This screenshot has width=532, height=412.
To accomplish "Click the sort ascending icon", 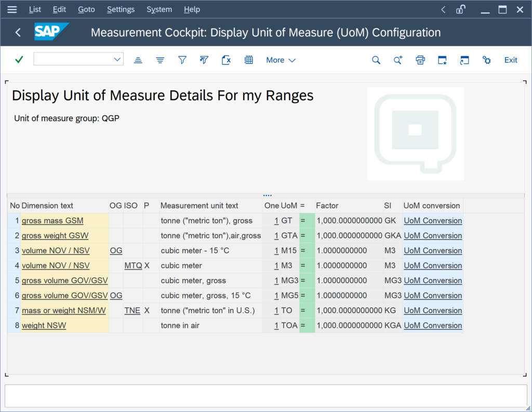I will 138,60.
